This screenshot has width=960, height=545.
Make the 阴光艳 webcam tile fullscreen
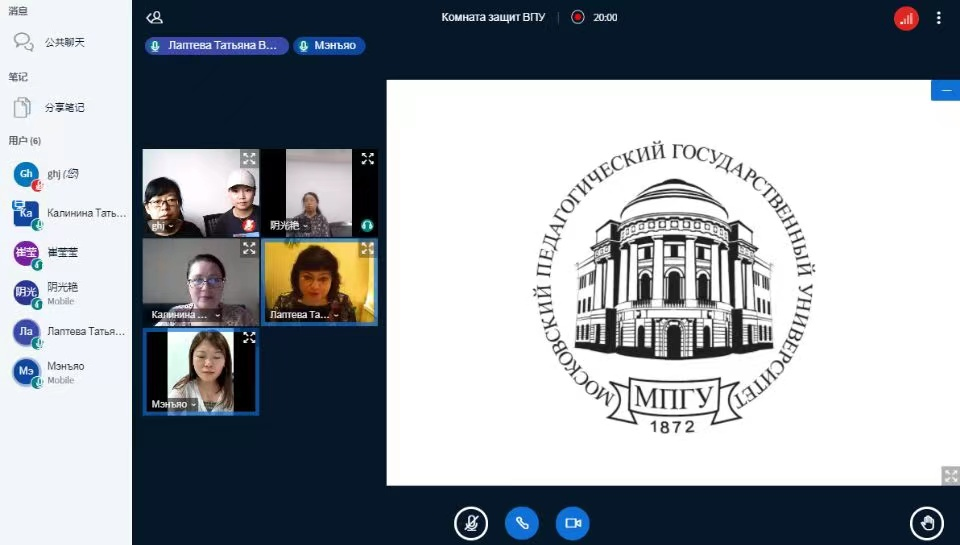[x=367, y=158]
